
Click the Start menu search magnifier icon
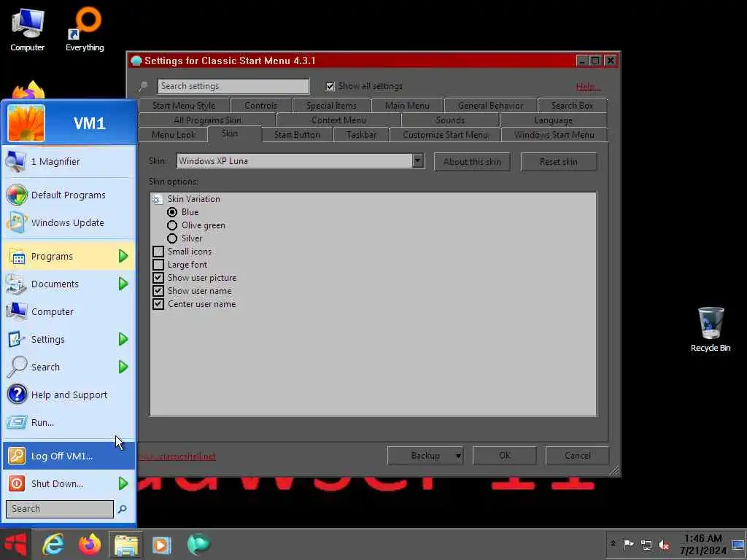(x=123, y=509)
